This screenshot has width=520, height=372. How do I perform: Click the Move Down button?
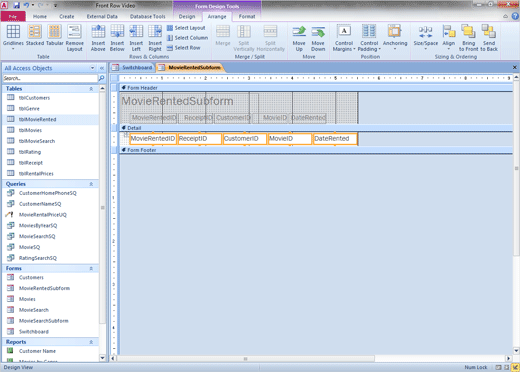[318, 38]
